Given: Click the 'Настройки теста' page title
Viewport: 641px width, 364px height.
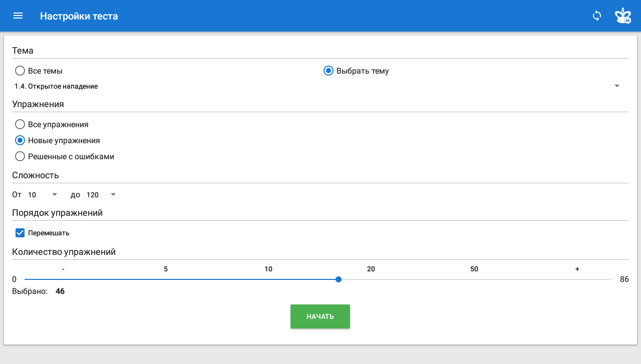Looking at the screenshot, I should [x=79, y=16].
